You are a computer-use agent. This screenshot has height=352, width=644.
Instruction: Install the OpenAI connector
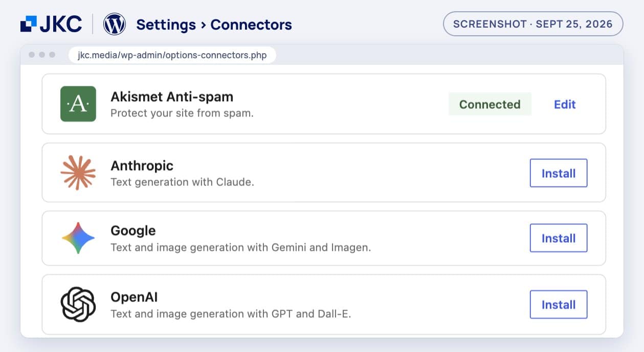tap(559, 304)
